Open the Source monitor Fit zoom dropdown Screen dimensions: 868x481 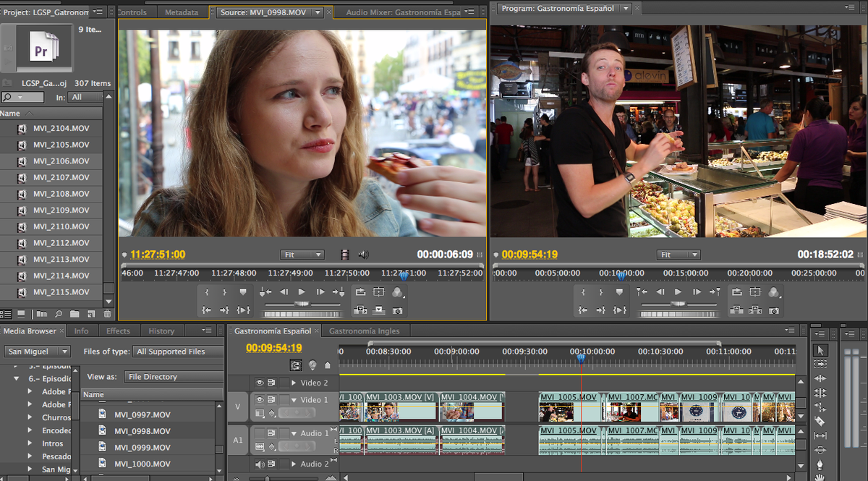[x=302, y=255]
